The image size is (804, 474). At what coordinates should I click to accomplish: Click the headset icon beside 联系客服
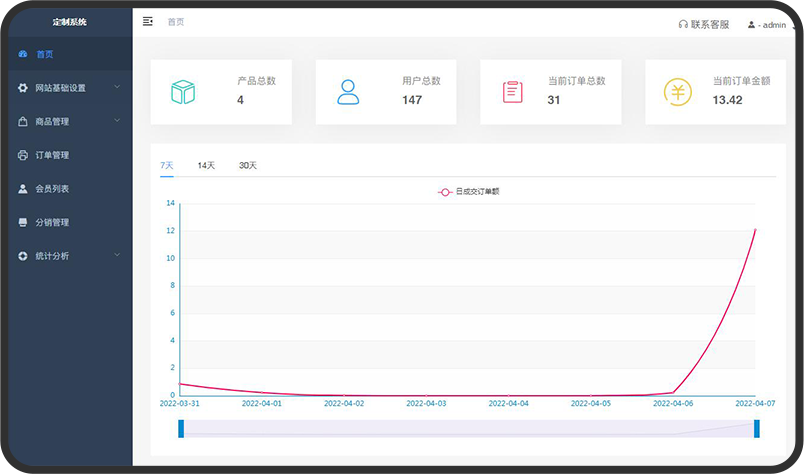coord(683,24)
